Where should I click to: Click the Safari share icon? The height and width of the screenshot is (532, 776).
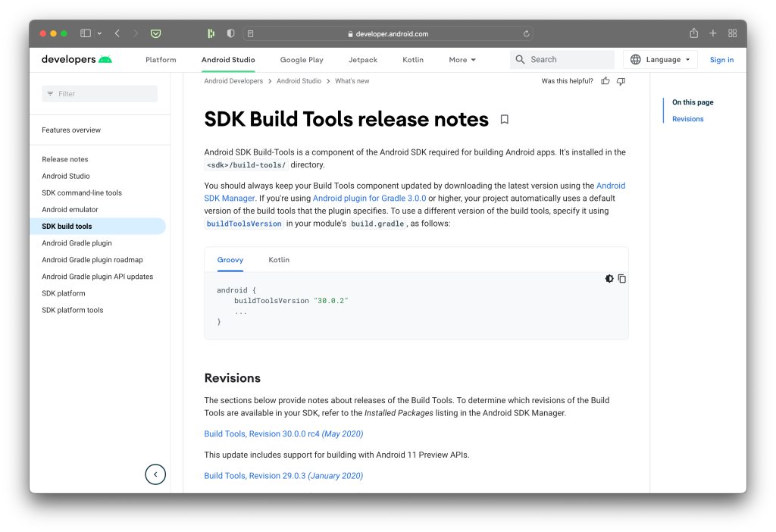pyautogui.click(x=693, y=33)
